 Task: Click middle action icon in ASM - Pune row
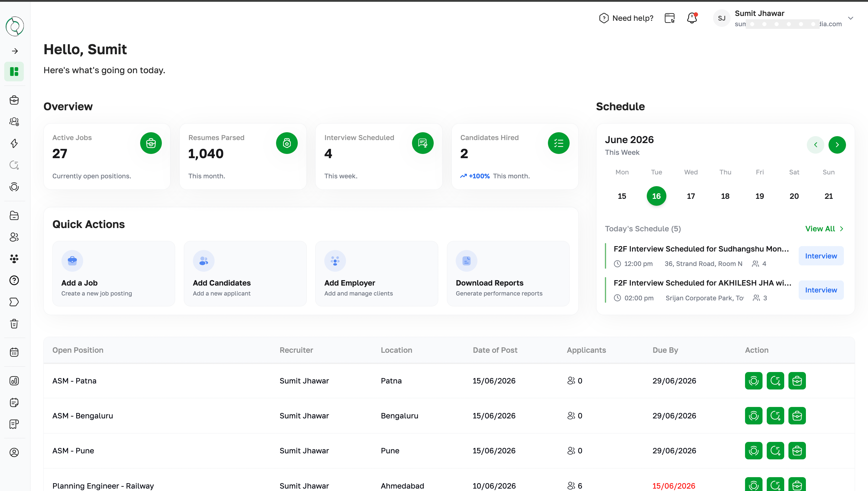(x=775, y=451)
